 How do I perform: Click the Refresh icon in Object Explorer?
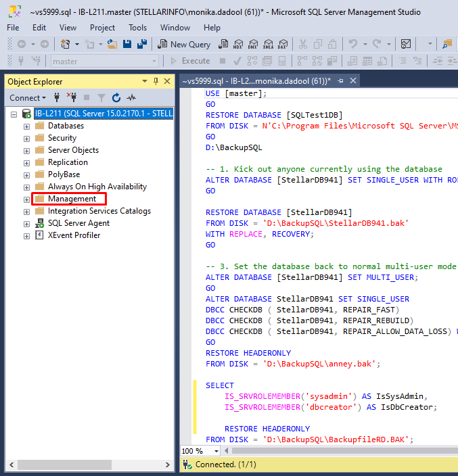tap(116, 98)
